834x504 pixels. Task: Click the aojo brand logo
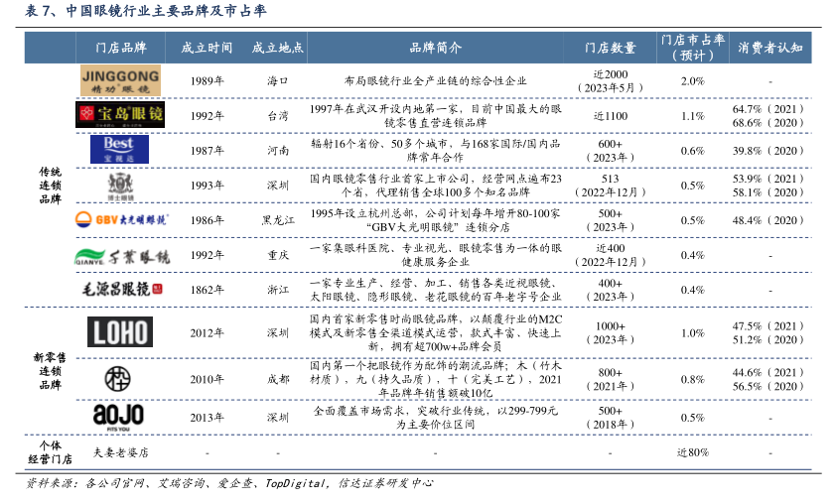point(120,416)
